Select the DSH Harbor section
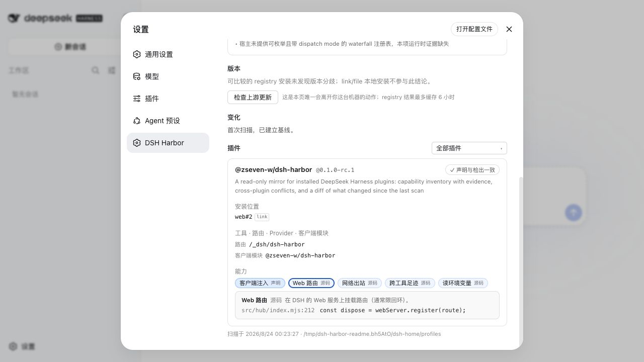The image size is (644, 362). tap(168, 143)
